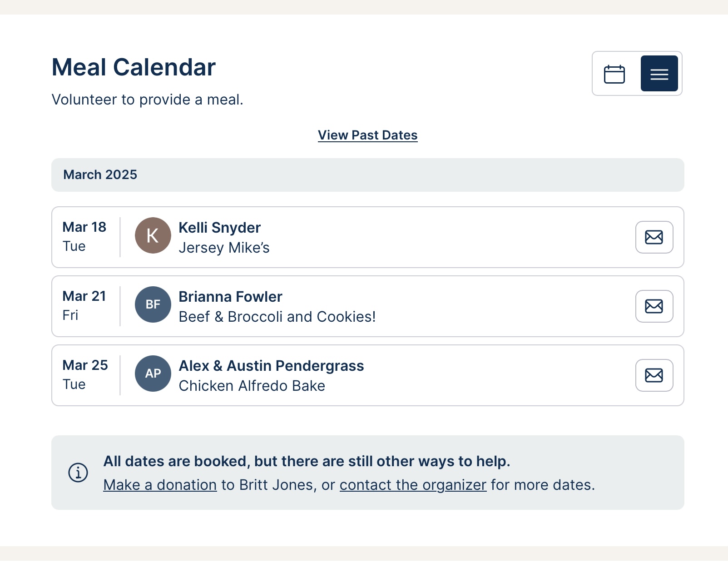Click the Chicken Alfredo Bake meal text
The image size is (728, 568).
click(x=252, y=386)
